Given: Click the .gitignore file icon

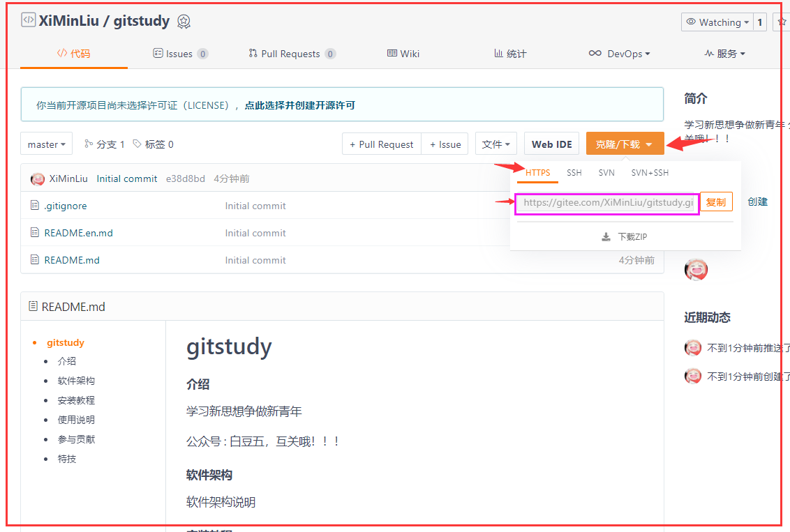Looking at the screenshot, I should click(x=35, y=206).
